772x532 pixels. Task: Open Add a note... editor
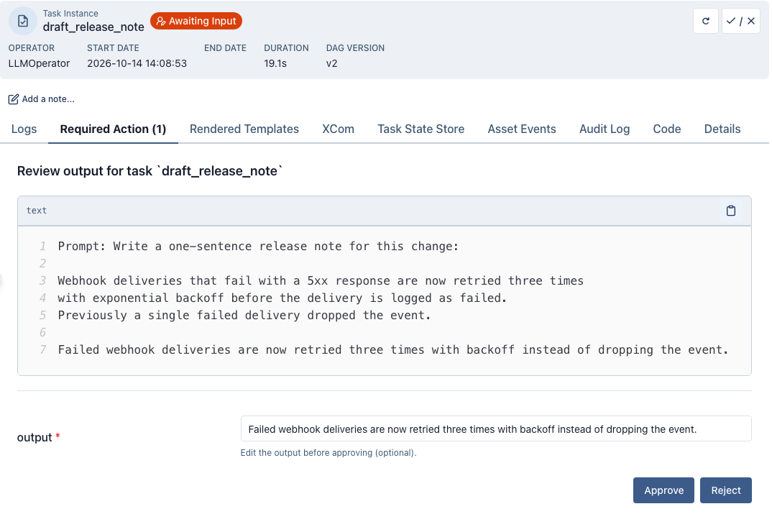click(x=42, y=99)
